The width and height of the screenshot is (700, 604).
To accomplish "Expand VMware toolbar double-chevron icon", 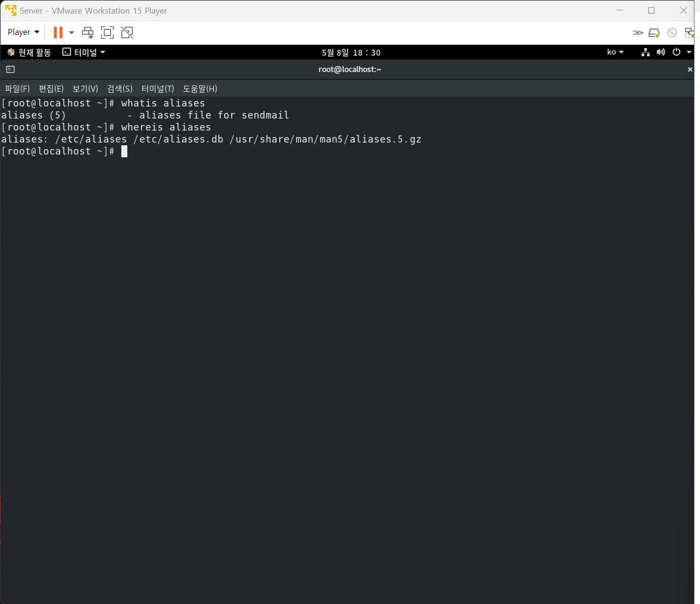I will pyautogui.click(x=637, y=33).
